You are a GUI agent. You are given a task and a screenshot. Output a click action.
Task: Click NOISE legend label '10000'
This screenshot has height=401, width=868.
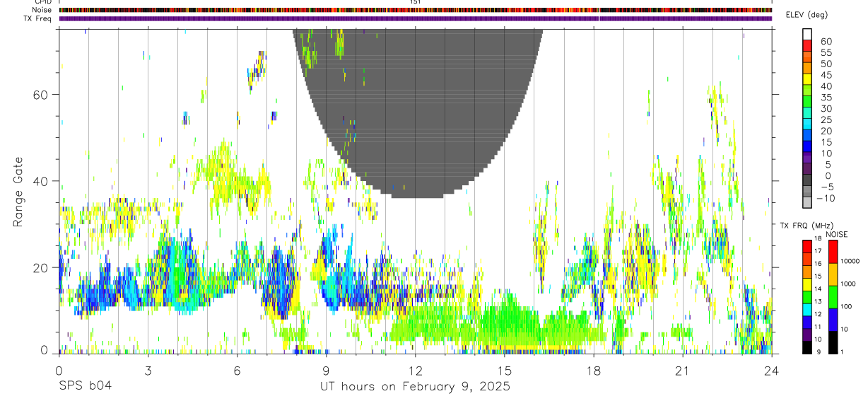(x=849, y=262)
